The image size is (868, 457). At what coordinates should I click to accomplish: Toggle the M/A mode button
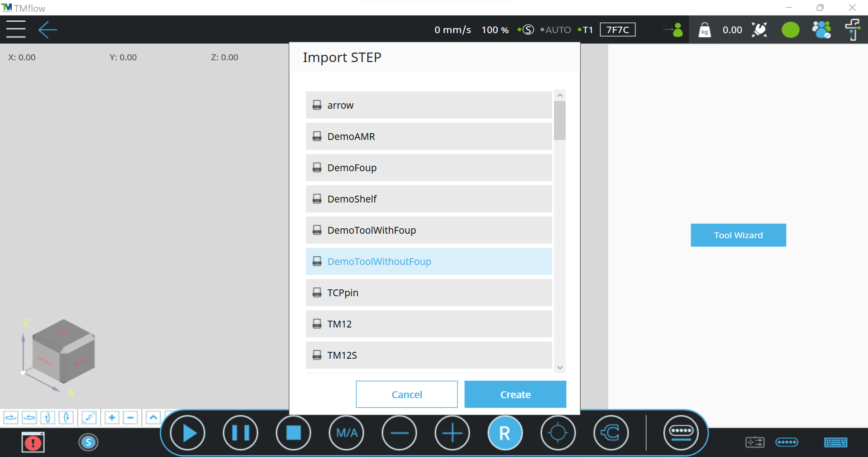coord(347,433)
